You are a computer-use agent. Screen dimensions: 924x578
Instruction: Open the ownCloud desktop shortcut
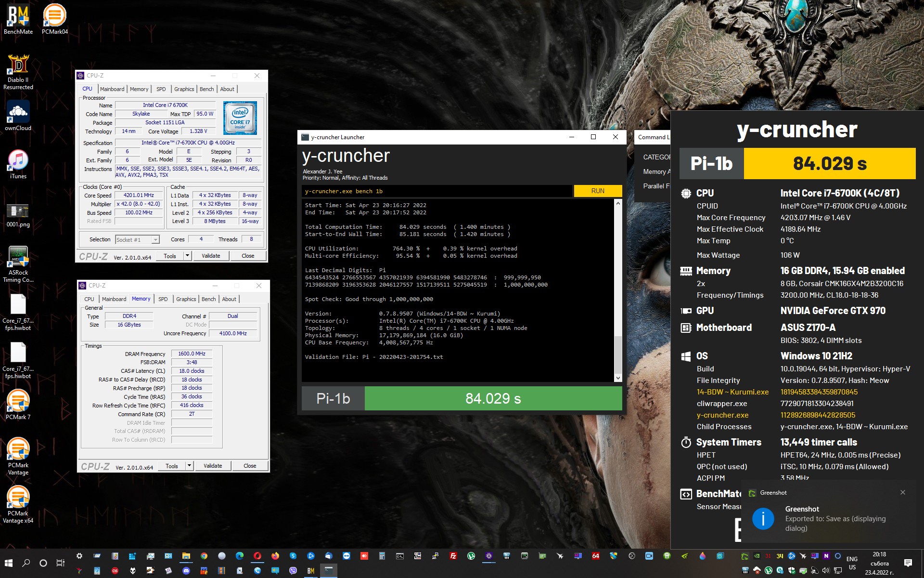click(x=18, y=116)
